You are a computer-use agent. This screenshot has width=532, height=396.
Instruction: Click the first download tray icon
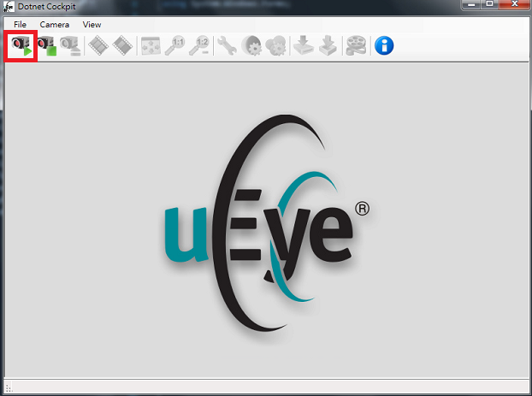[x=304, y=46]
